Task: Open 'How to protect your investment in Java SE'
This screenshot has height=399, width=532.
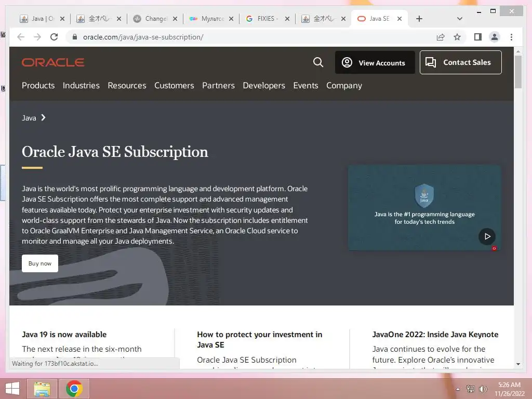Action: tap(260, 340)
